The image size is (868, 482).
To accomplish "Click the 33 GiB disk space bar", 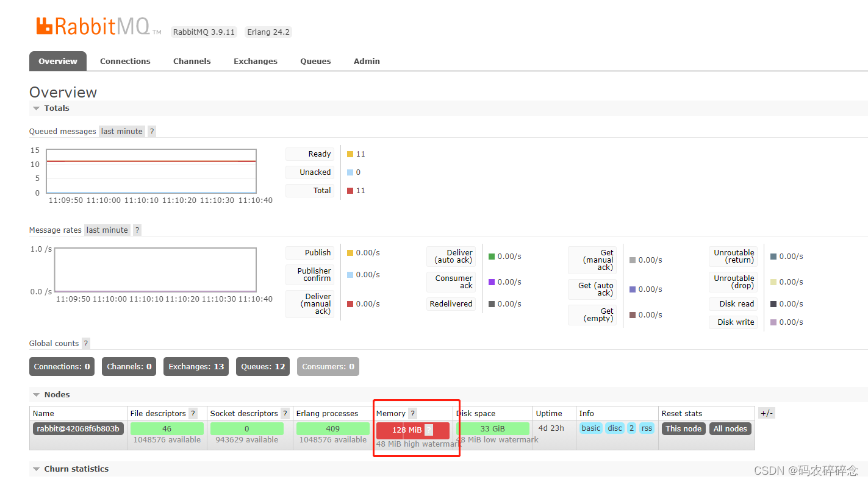I will (x=493, y=428).
